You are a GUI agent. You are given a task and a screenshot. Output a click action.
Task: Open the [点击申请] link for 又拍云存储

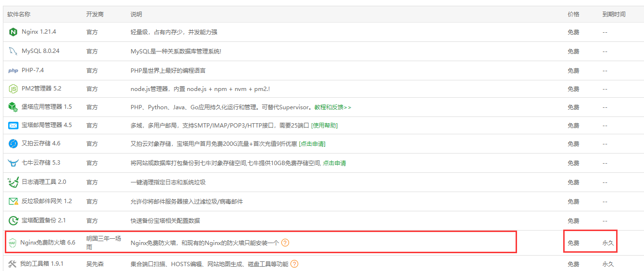[x=312, y=144]
